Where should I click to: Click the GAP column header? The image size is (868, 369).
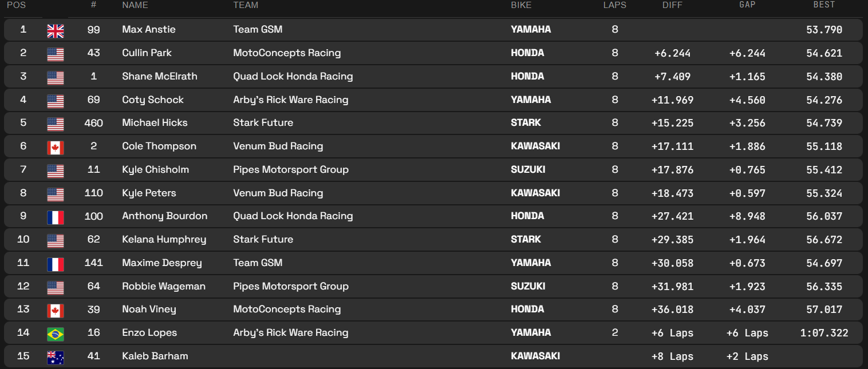[747, 5]
